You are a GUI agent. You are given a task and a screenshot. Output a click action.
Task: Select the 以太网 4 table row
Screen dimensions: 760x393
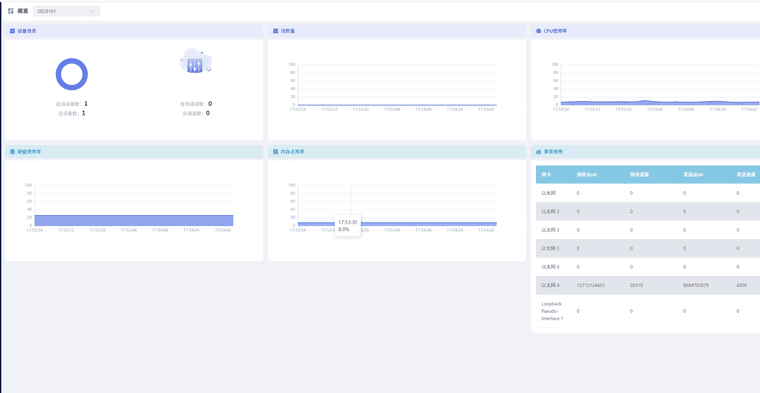[648, 285]
